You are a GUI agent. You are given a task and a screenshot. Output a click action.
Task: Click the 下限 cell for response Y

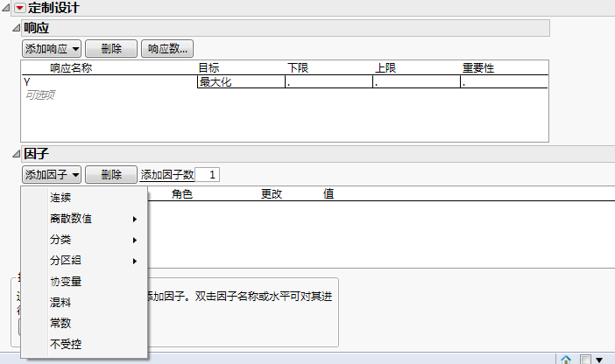point(329,82)
